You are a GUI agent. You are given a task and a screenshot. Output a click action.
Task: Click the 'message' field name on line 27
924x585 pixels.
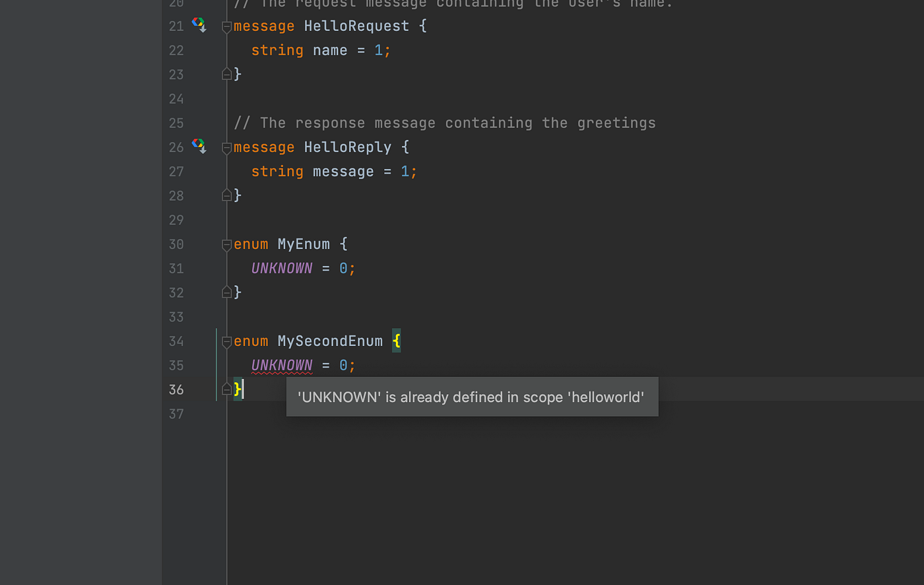pyautogui.click(x=343, y=172)
